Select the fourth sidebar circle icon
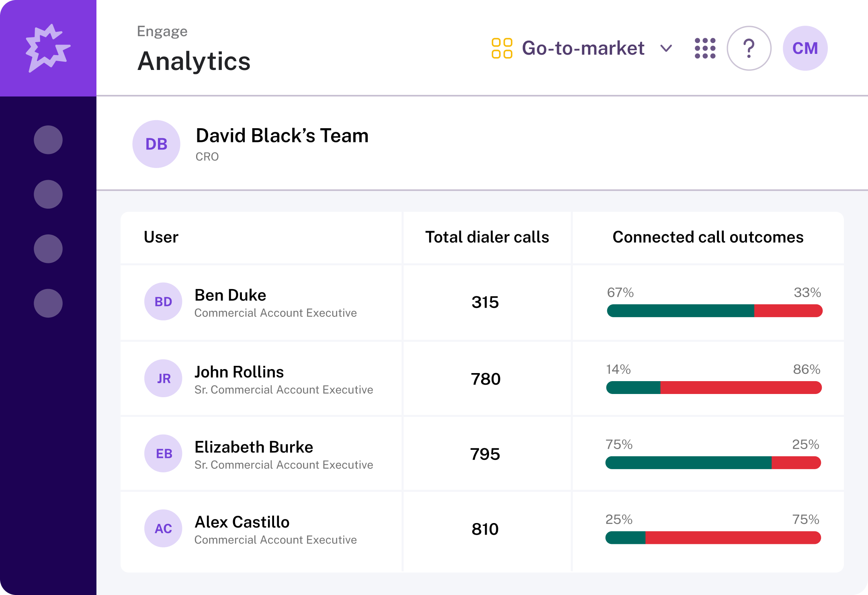868x595 pixels. point(48,303)
